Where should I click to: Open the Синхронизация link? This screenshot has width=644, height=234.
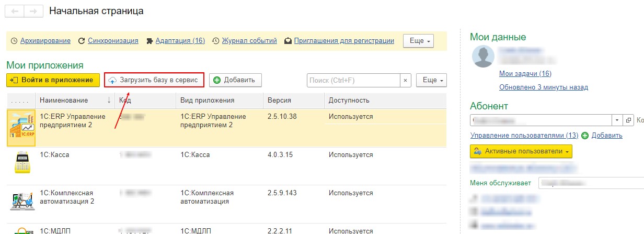[x=113, y=40]
